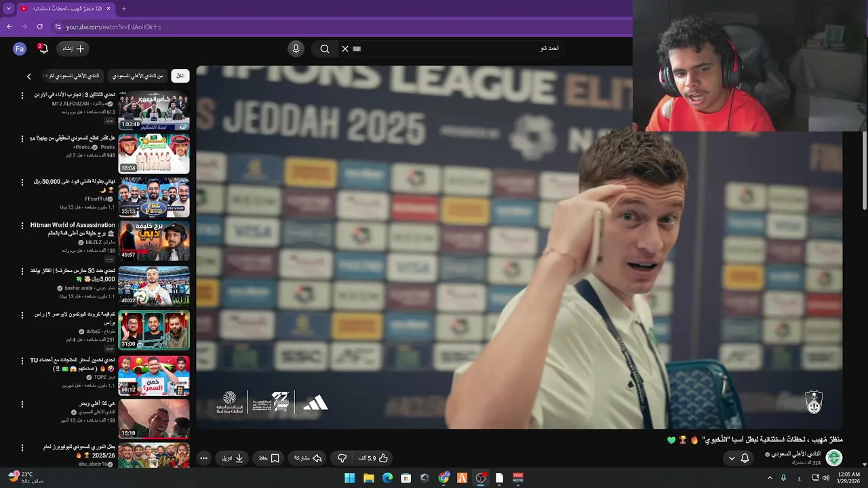Open options for abu_abeer16 video
Viewport: 868px width, 488px height.
tap(22, 448)
